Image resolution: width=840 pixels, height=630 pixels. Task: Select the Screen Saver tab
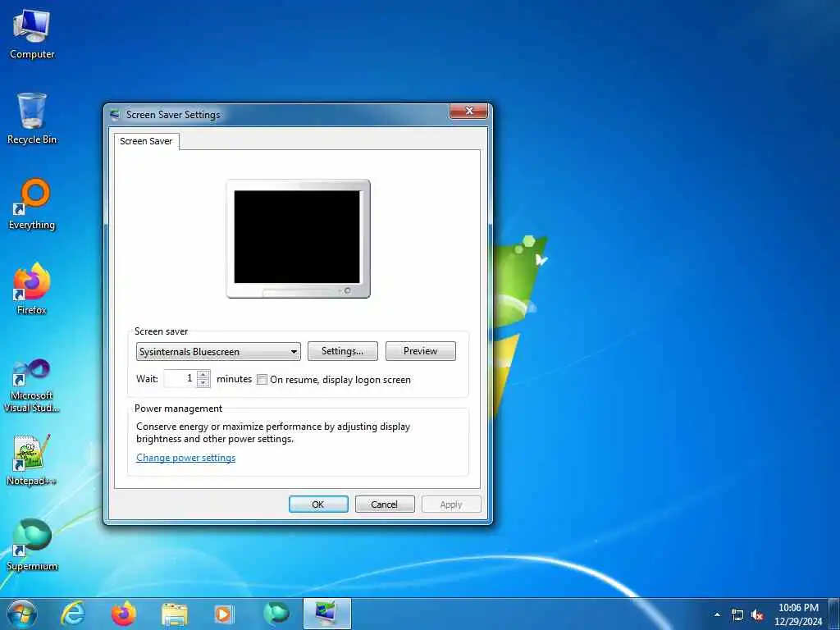146,141
